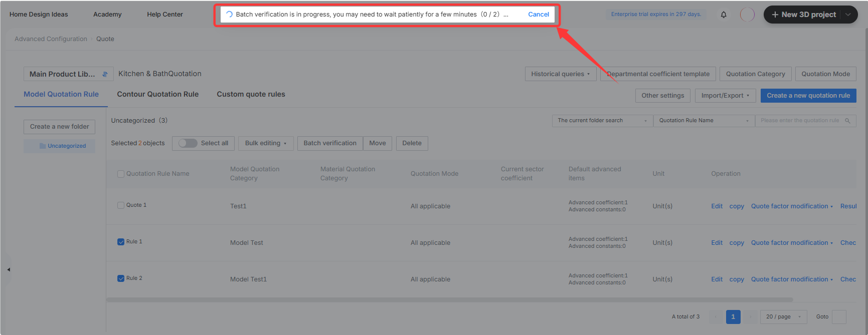This screenshot has height=335, width=868.
Task: Switch library via Main Product Lib swap icon
Action: coord(105,74)
